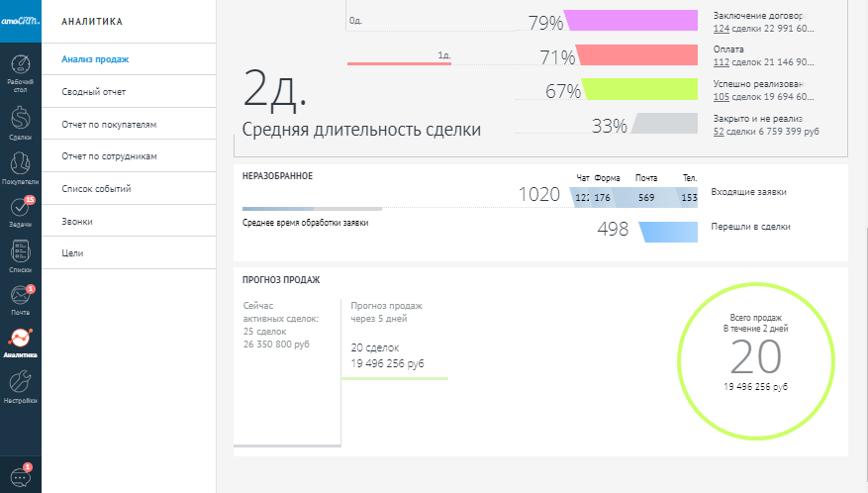The image size is (868, 493).
Task: Open the Почта mail icon
Action: [x=20, y=297]
